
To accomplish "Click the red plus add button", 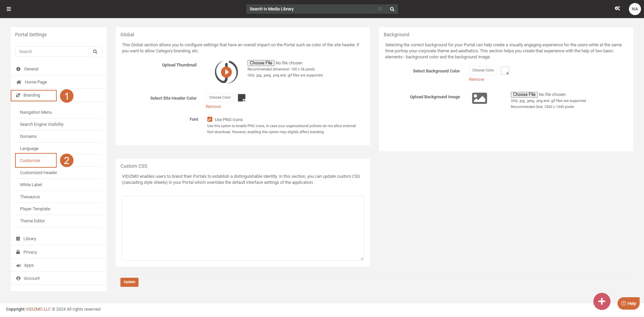I will [601, 301].
